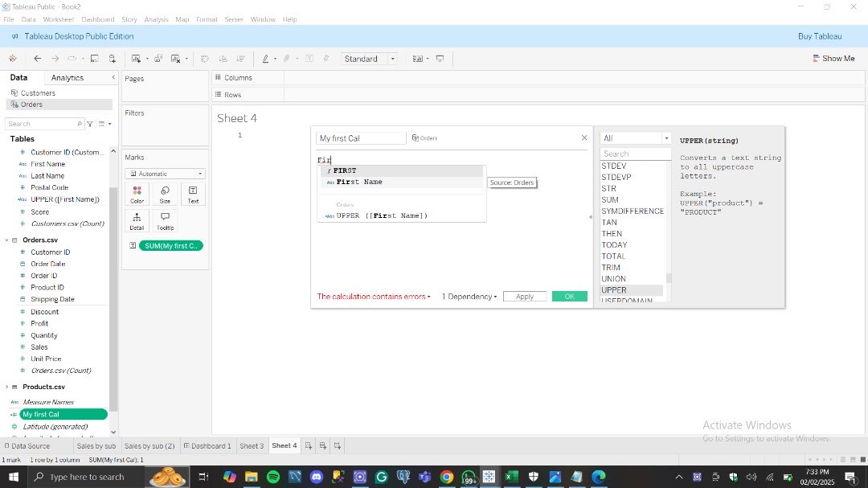Click the Show Me cards toolbar icon
Screen dimensions: 868x488
coord(418,58)
